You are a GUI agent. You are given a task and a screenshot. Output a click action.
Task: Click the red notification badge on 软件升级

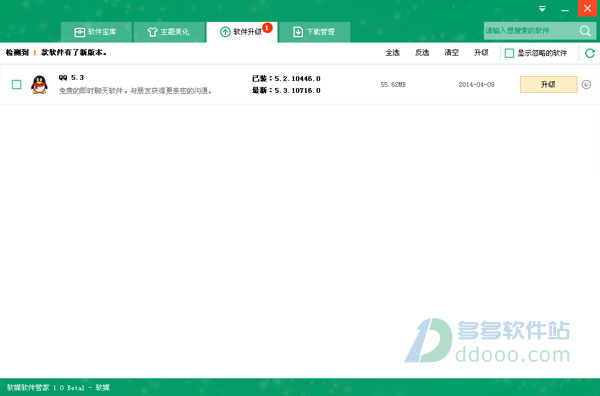pos(267,28)
